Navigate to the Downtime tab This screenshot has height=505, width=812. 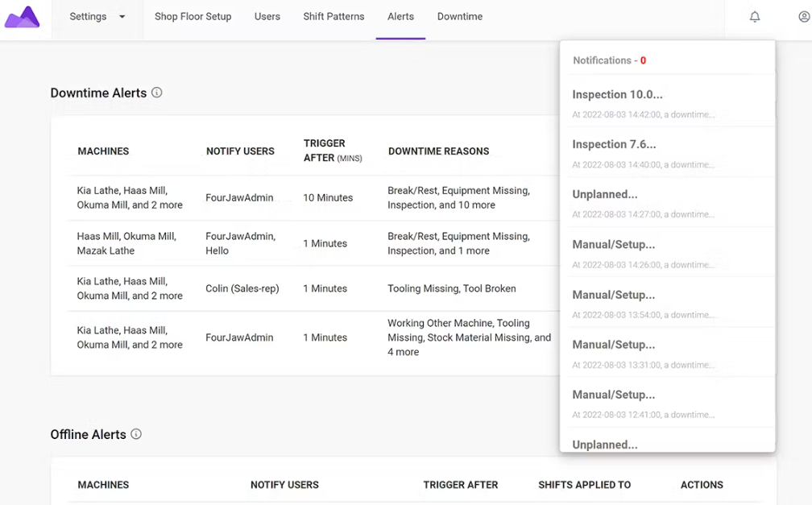[460, 17]
